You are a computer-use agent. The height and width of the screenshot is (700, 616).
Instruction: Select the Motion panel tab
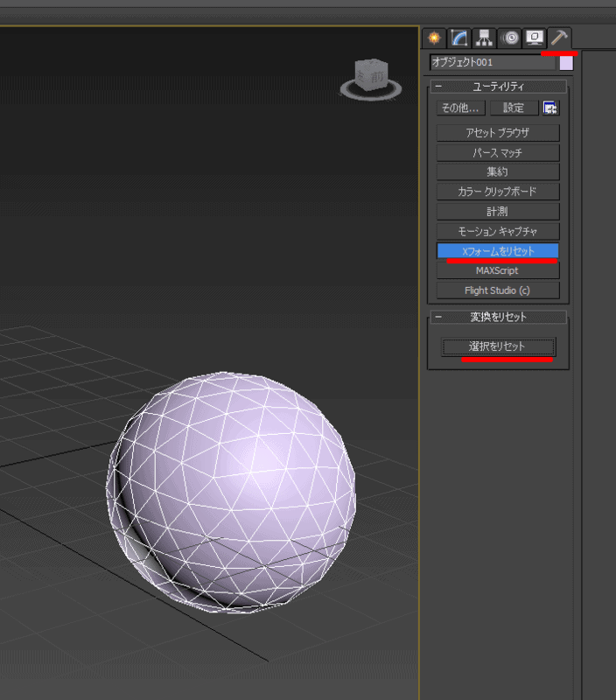[509, 38]
